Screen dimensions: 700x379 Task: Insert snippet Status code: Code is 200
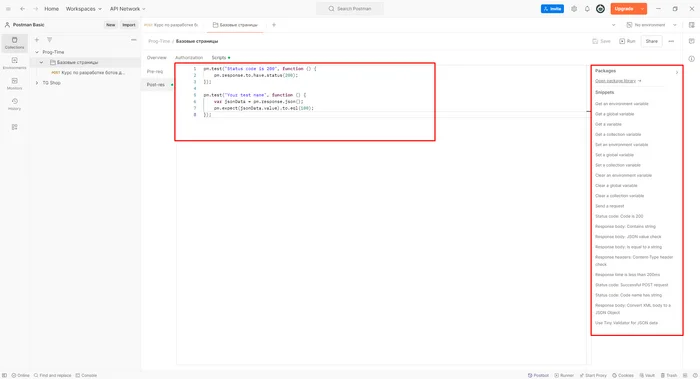[x=619, y=217]
